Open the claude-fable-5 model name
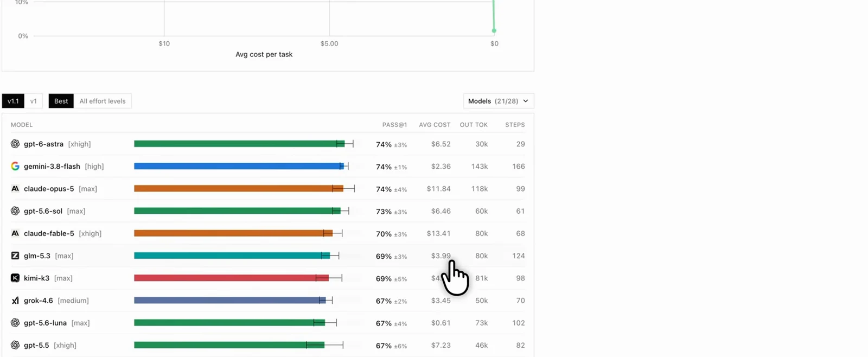Image resolution: width=868 pixels, height=357 pixels. [49, 233]
